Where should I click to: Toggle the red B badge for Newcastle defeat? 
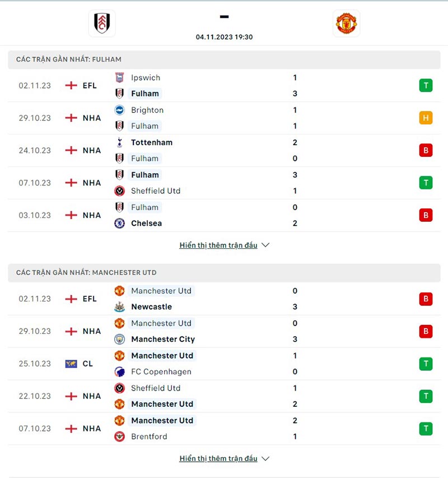pos(426,299)
